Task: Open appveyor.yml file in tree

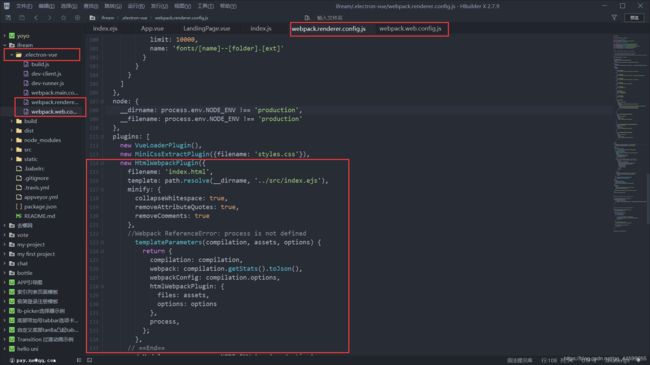Action: (x=41, y=197)
